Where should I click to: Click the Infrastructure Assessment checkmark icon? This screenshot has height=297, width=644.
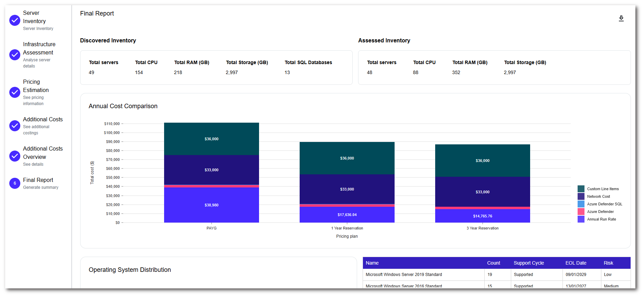coord(15,55)
